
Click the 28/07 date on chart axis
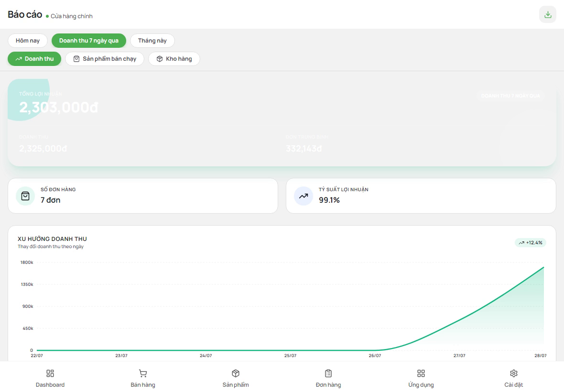(x=540, y=356)
